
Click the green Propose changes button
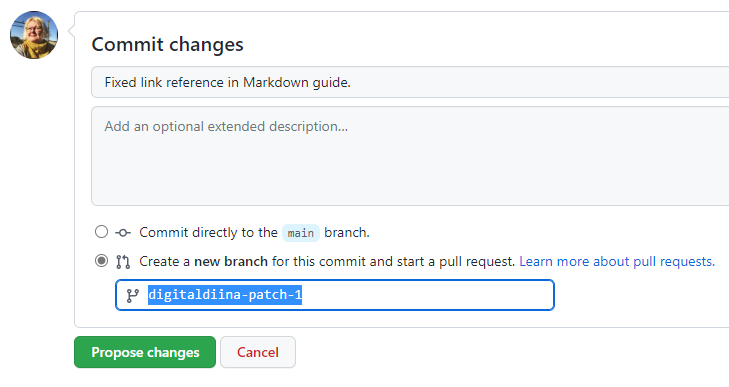[145, 352]
